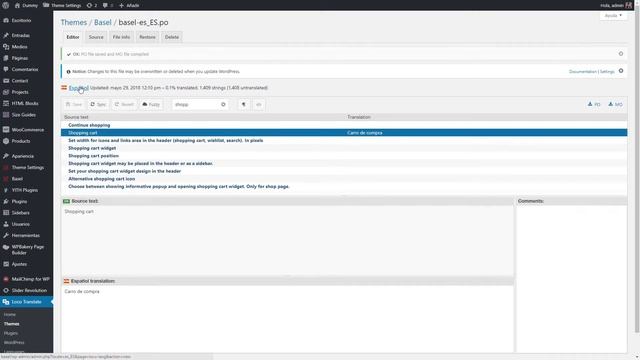Dismiss the OK file saved notice

(x=621, y=54)
